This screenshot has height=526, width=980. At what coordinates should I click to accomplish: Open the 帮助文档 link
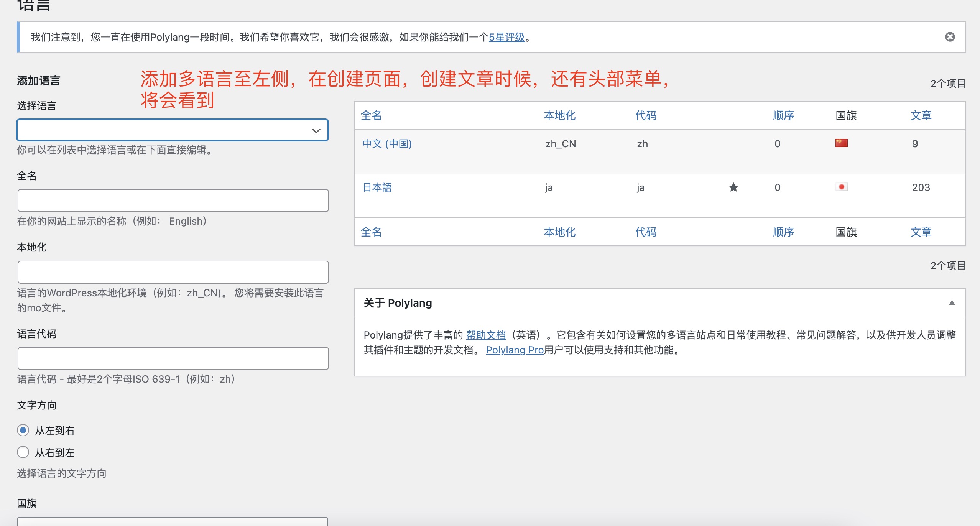[x=485, y=335]
